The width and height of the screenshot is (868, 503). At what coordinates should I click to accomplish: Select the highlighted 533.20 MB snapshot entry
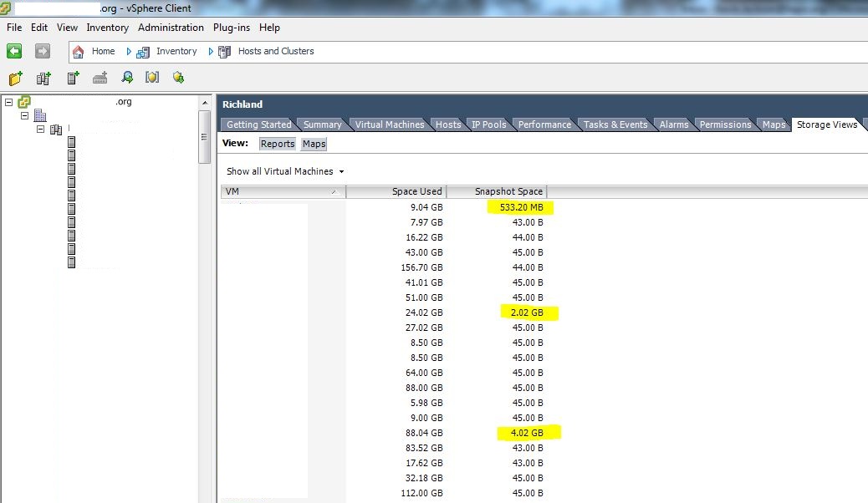pyautogui.click(x=521, y=206)
